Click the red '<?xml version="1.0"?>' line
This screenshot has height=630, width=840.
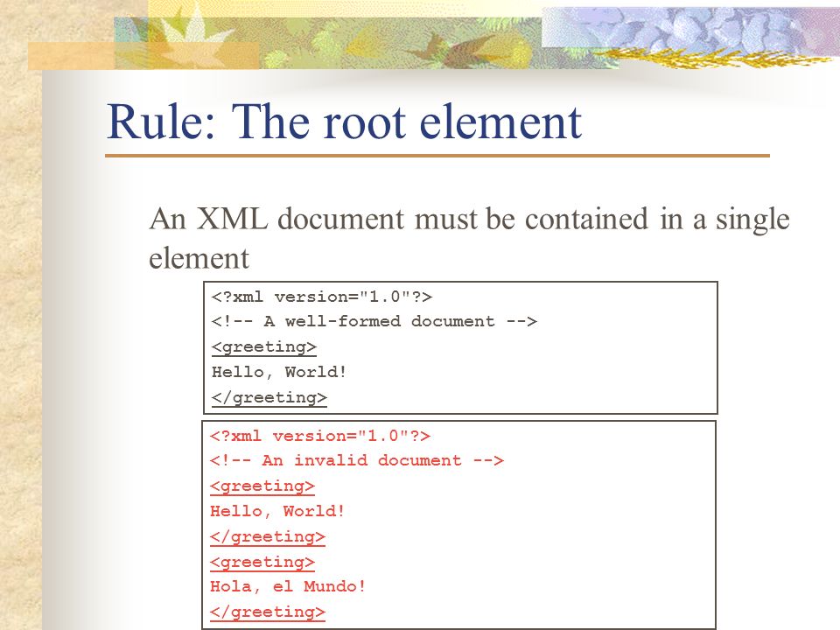(320, 436)
